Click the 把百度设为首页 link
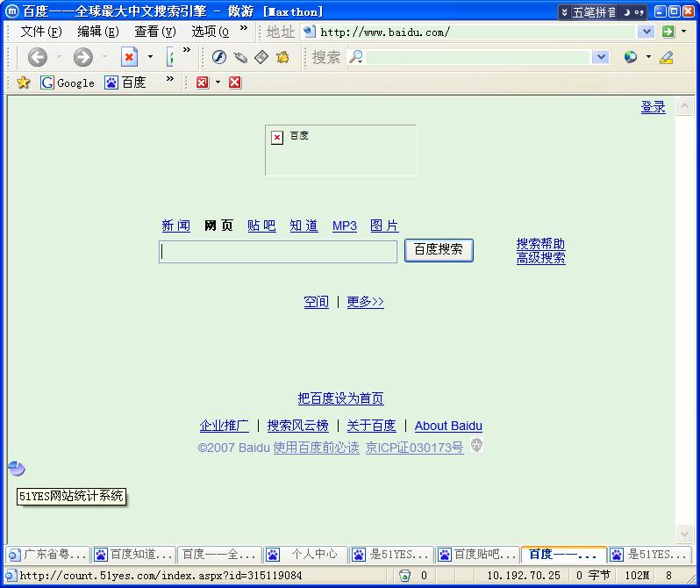The height and width of the screenshot is (588, 700). point(340,398)
